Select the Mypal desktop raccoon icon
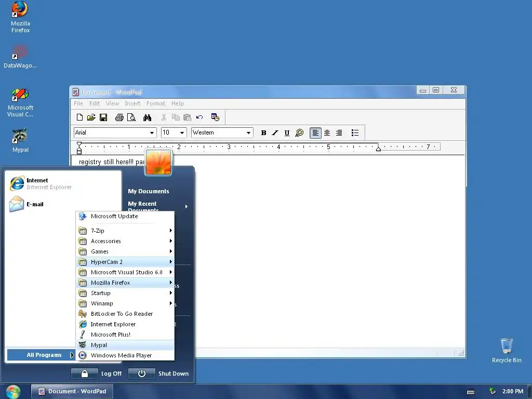Viewport: 532px width, 399px height. point(20,140)
